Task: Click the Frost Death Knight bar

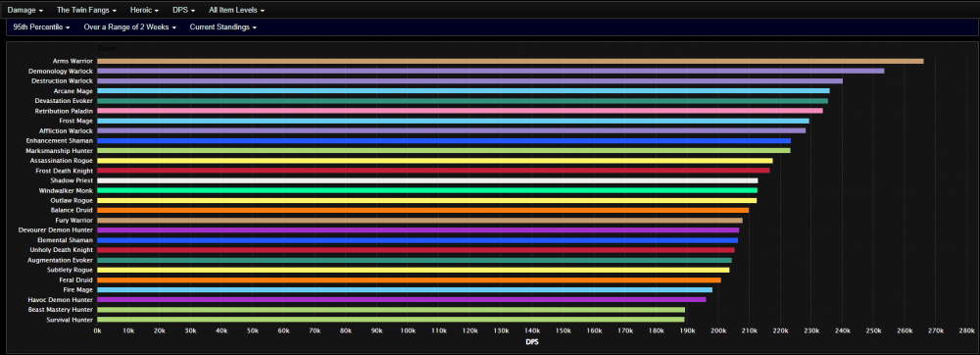Action: coord(434,171)
